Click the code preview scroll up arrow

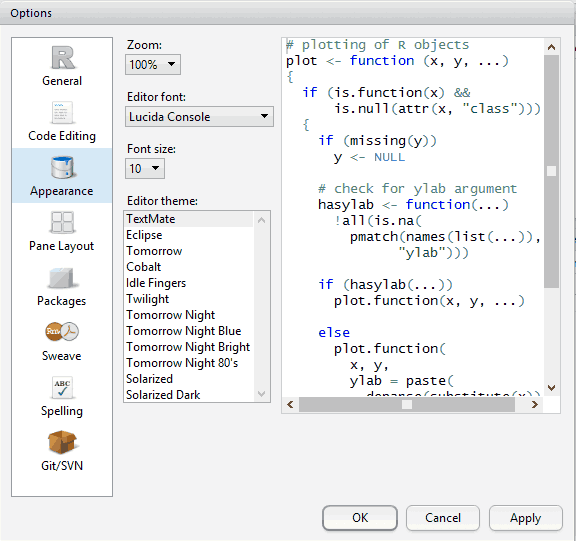(x=551, y=47)
